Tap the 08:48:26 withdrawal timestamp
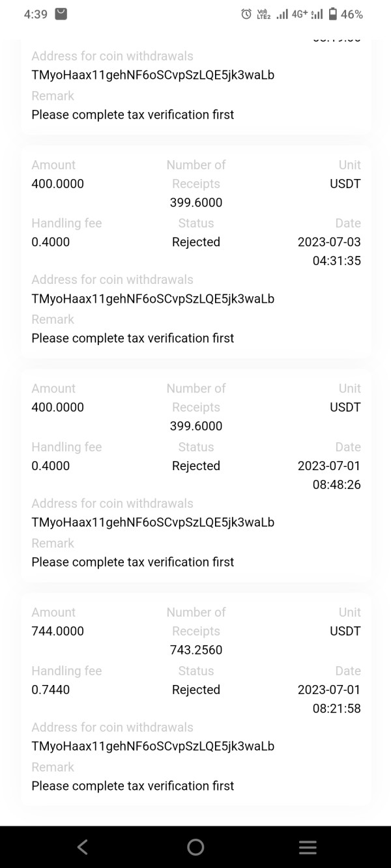The width and height of the screenshot is (391, 868). [336, 485]
